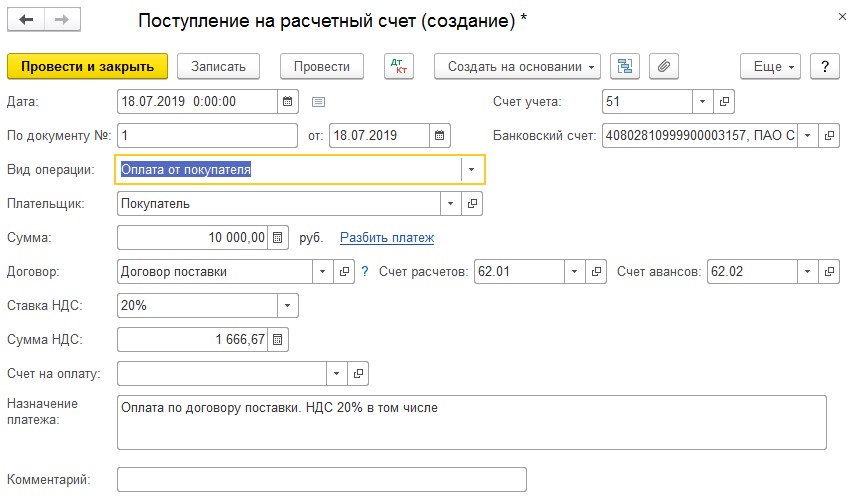Click the paperclip attached files icon
Viewport: 852px width, 503px height.
click(663, 66)
